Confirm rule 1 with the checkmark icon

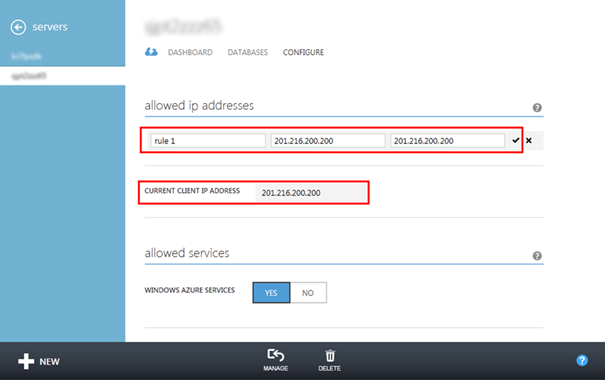515,140
